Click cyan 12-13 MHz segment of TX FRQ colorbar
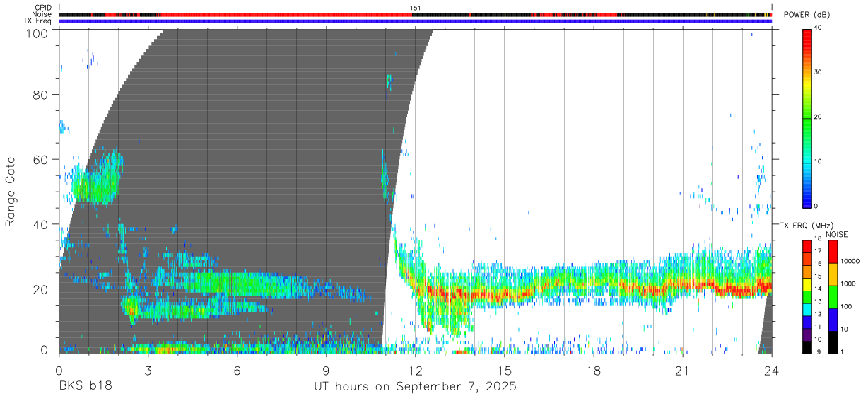Screen dimensions: 868x401 [807, 310]
